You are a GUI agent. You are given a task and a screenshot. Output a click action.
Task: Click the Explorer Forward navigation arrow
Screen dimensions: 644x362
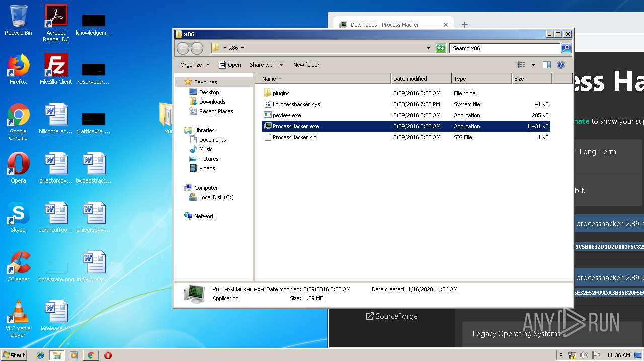[197, 48]
